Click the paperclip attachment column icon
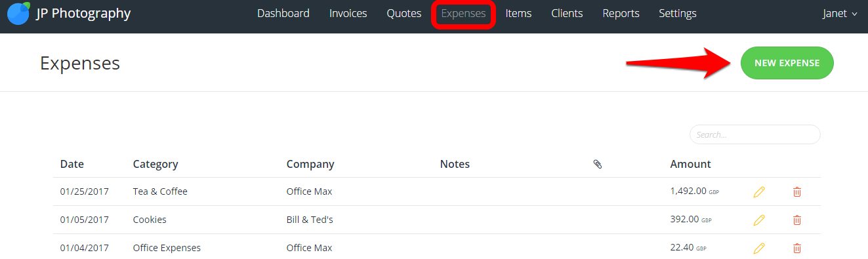 click(597, 164)
